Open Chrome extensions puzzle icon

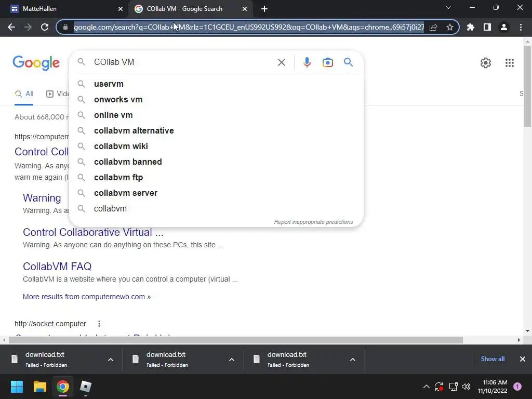click(471, 27)
